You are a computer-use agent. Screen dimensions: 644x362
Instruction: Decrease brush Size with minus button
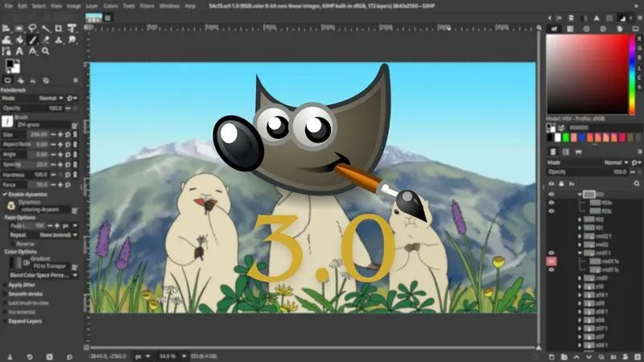tap(53, 134)
